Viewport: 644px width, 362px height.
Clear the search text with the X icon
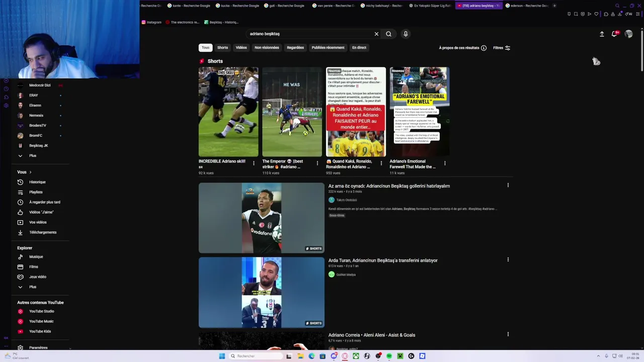376,34
